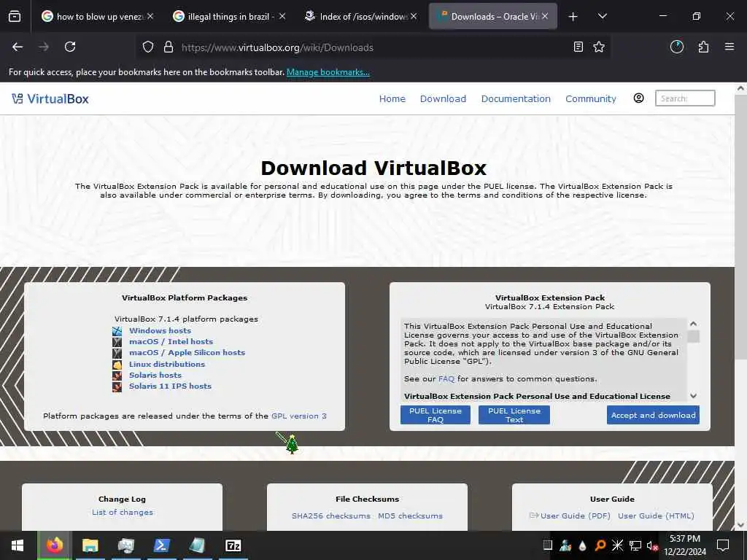Click the Manage bookmarks link
This screenshot has height=560, width=747.
[328, 72]
